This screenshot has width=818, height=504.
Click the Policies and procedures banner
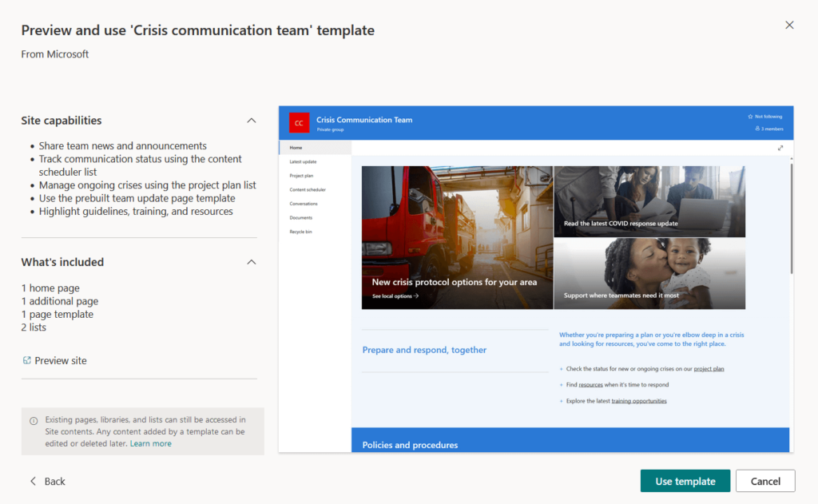570,440
